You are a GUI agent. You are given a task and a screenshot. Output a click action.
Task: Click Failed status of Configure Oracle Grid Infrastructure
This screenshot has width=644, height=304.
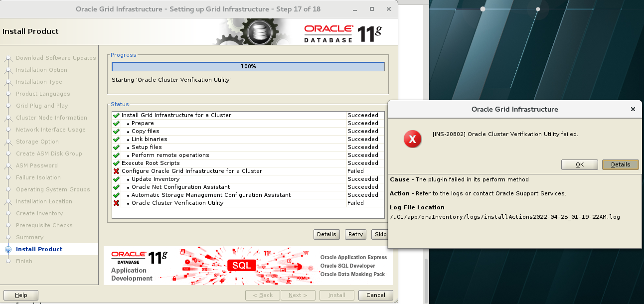tap(356, 171)
